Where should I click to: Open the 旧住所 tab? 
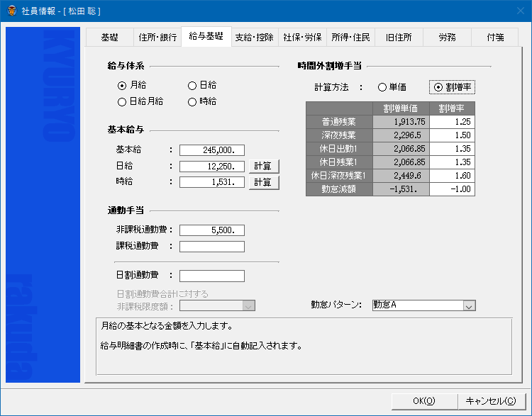(x=399, y=38)
